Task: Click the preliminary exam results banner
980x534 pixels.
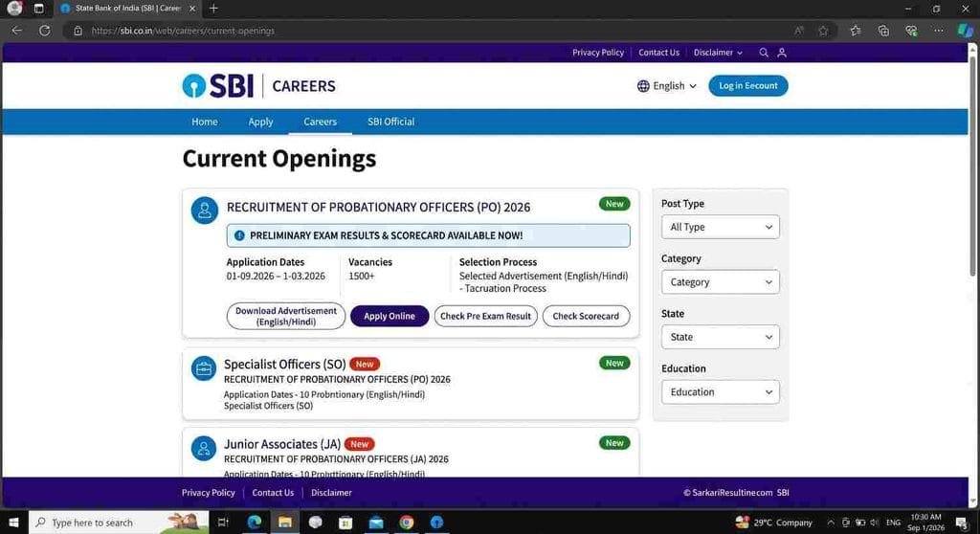Action: click(x=428, y=235)
